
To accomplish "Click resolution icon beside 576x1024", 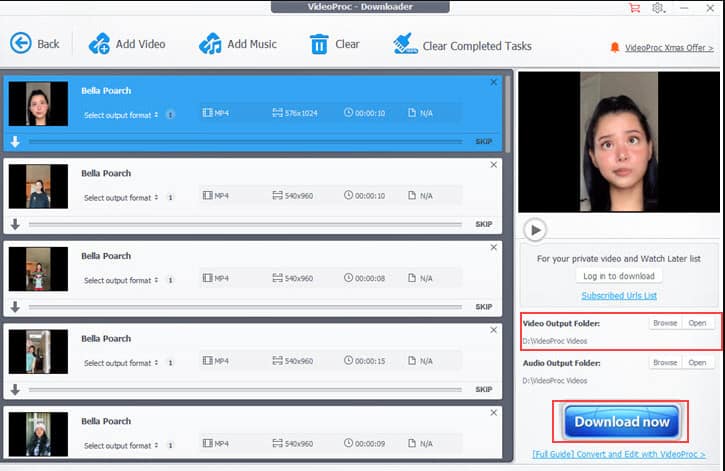I will [x=277, y=113].
